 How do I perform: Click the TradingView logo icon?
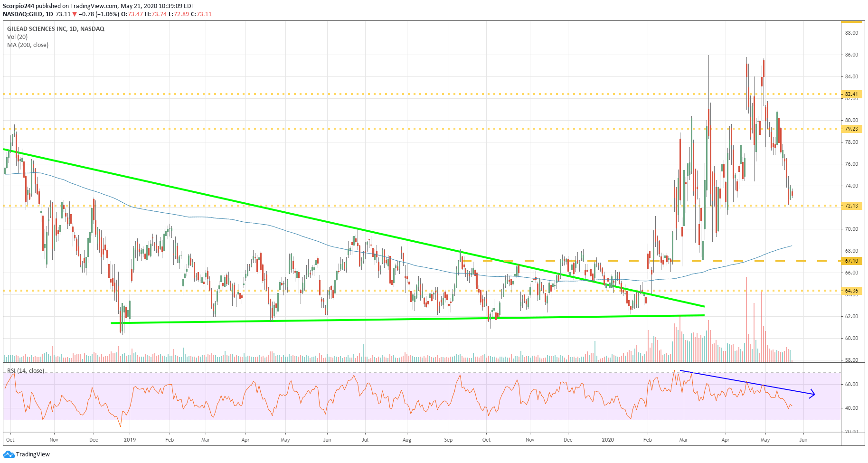(9, 454)
